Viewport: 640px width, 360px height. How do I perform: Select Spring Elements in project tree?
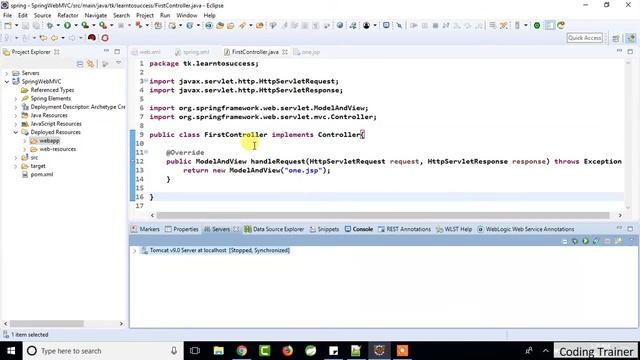point(51,98)
